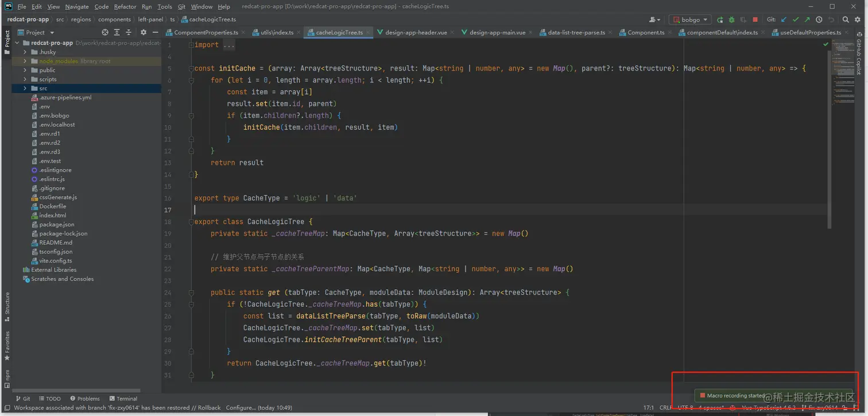Viewport: 868px width, 416px height.
Task: Open the Refactor menu
Action: [125, 6]
